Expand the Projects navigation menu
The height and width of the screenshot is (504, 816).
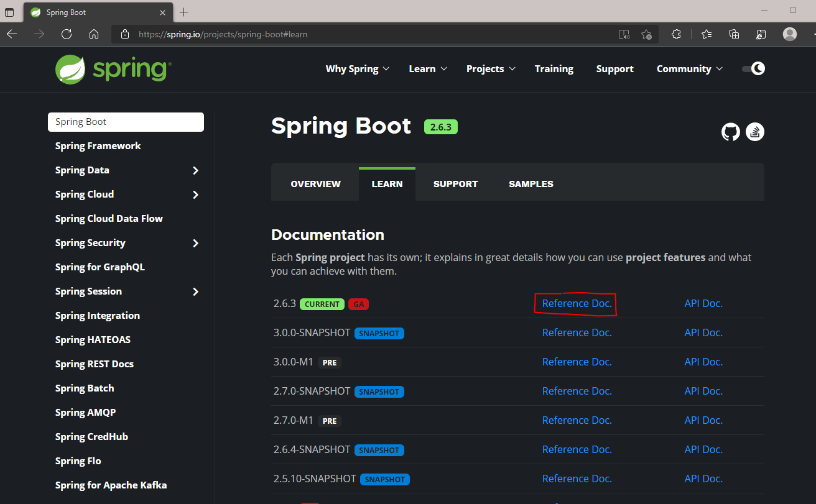coord(491,69)
